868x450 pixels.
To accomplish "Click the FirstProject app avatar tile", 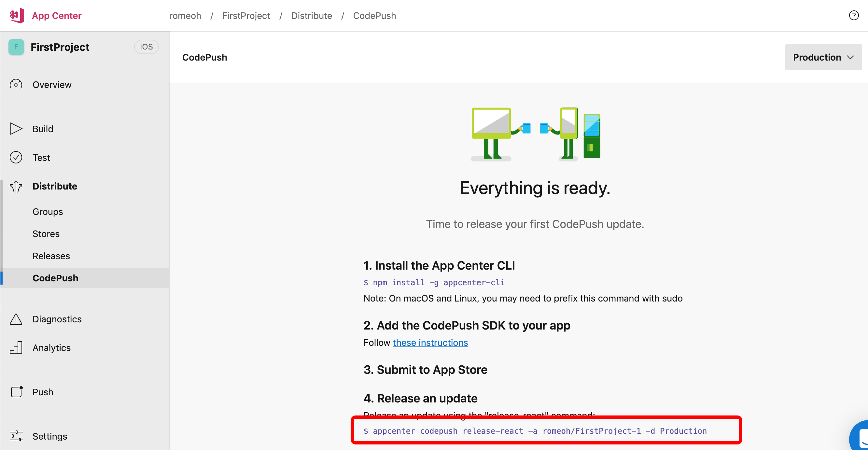I will click(16, 47).
